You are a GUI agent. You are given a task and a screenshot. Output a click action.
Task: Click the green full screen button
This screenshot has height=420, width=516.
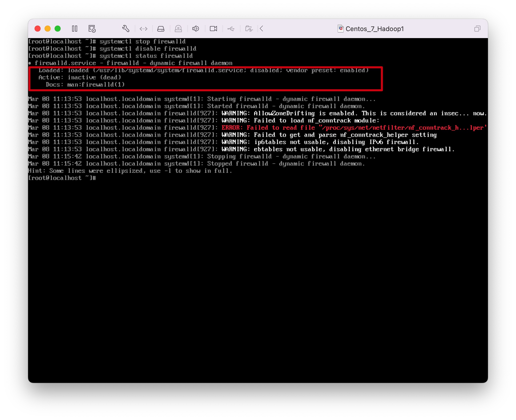coord(58,29)
